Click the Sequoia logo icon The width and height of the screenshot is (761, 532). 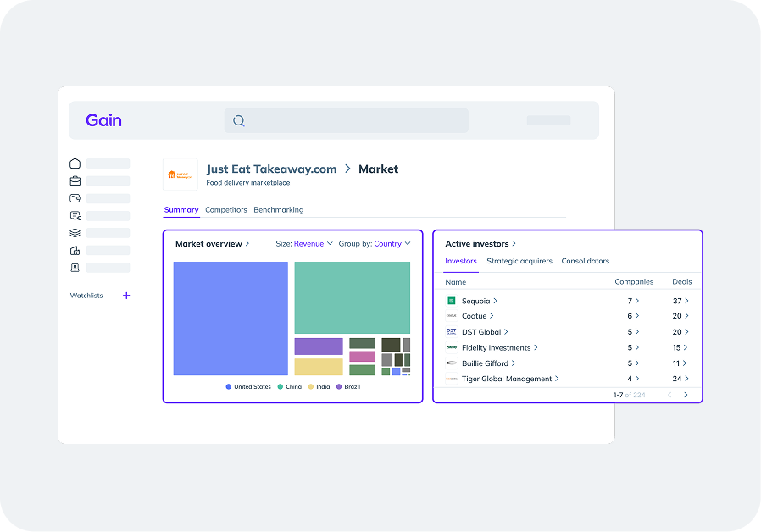click(452, 301)
